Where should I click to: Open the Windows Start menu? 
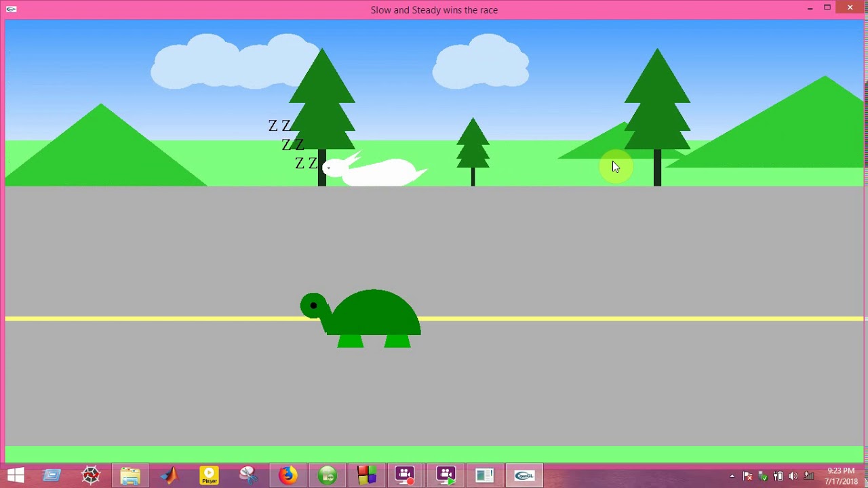point(16,476)
